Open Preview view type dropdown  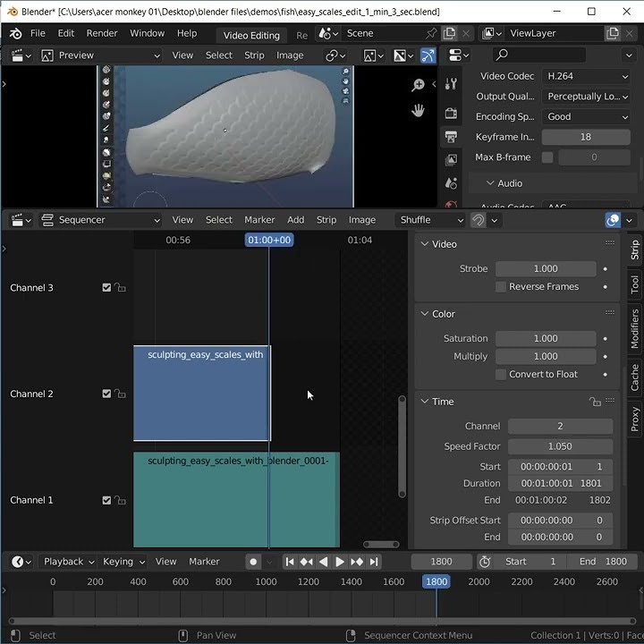[100, 55]
